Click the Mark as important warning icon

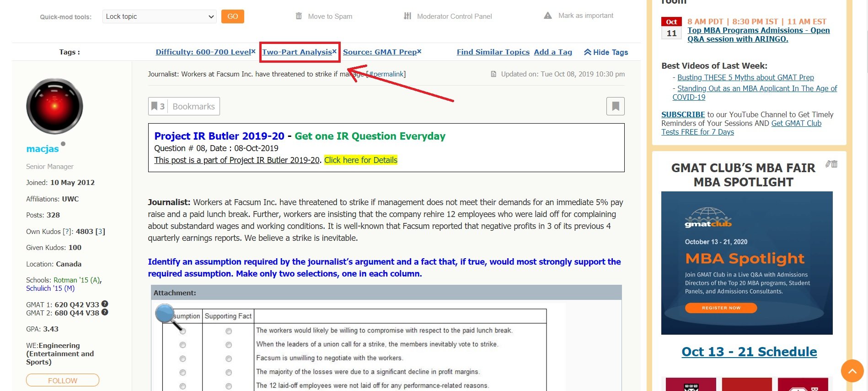[x=547, y=16]
